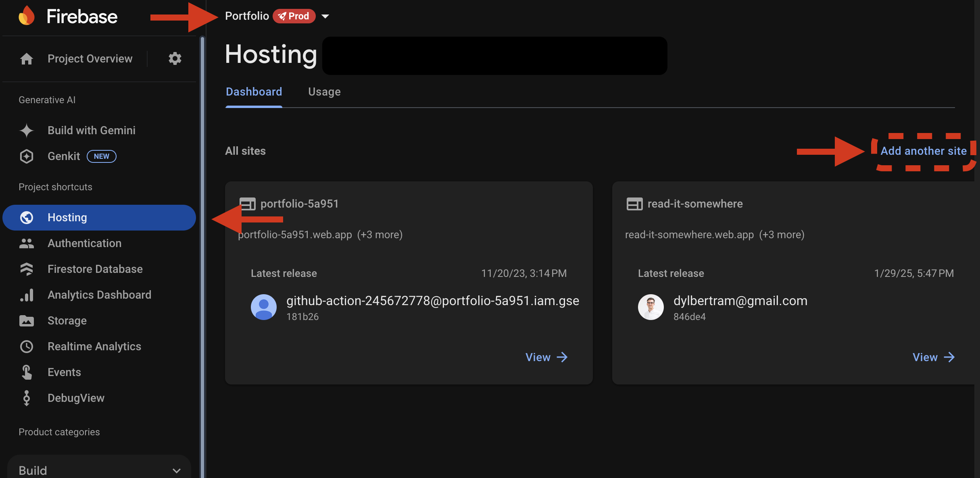This screenshot has height=478, width=980.
Task: Click read-it-somewhere.web.app domain text
Action: tap(689, 235)
